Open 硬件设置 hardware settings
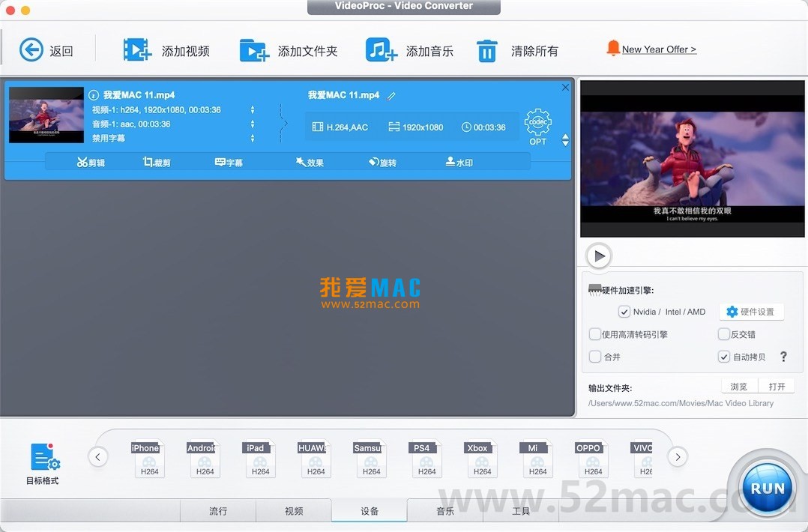This screenshot has width=808, height=532. pyautogui.click(x=751, y=312)
